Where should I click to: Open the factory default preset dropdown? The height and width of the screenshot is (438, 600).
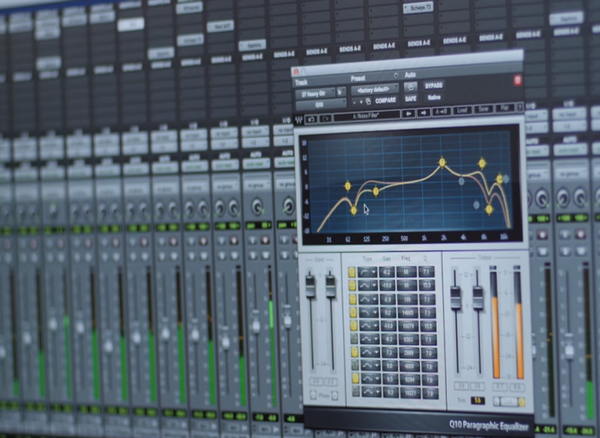375,90
